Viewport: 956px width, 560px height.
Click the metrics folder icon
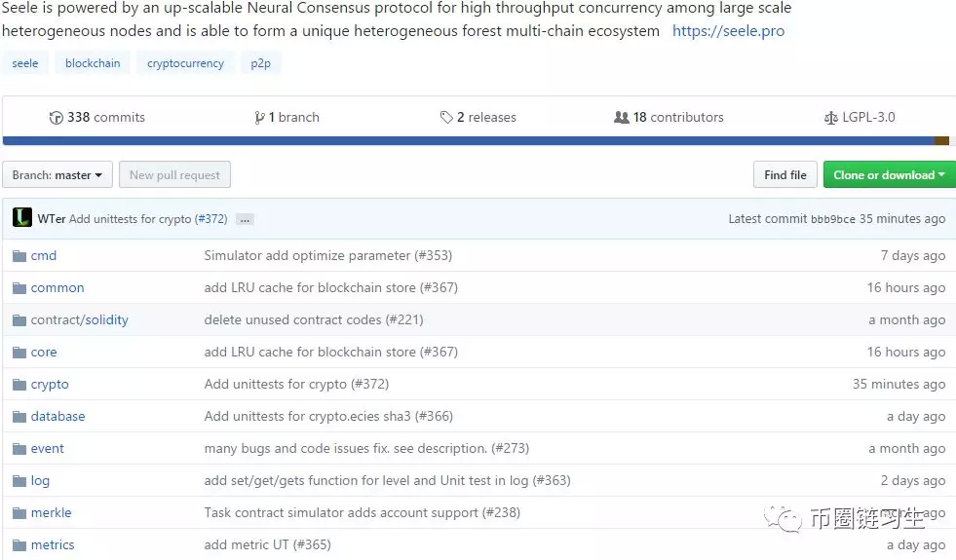[19, 545]
